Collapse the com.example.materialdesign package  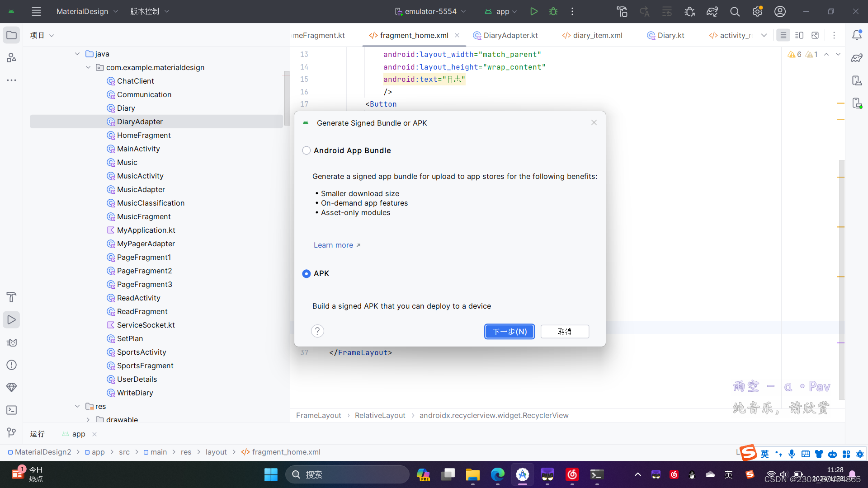[88, 67]
